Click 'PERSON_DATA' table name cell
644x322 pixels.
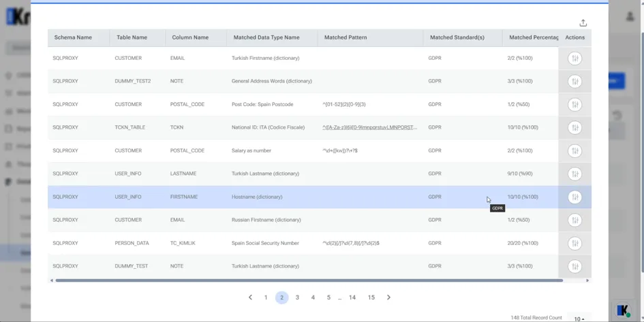coord(132,243)
